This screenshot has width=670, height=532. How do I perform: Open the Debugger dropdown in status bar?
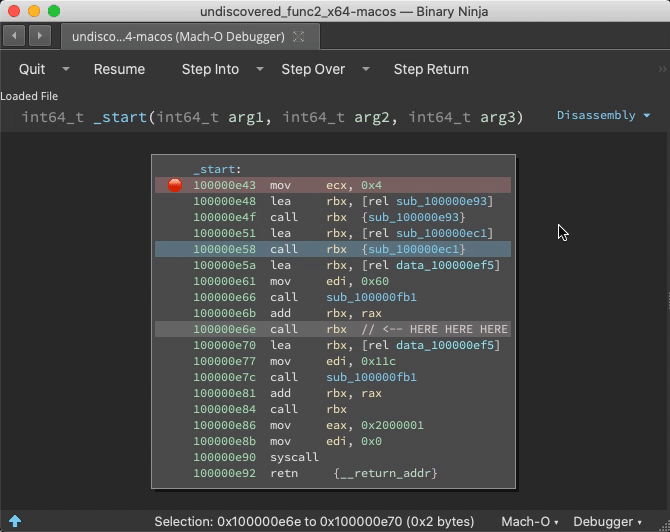[607, 521]
